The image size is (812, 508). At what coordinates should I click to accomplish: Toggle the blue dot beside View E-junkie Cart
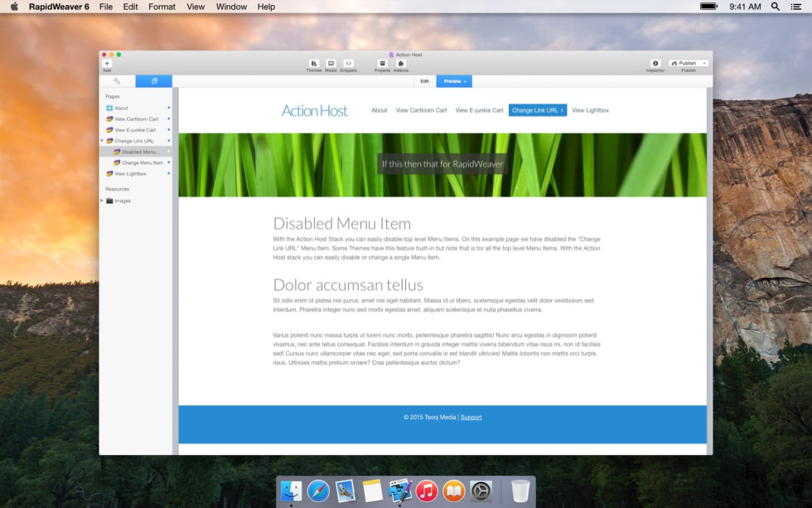pyautogui.click(x=169, y=129)
